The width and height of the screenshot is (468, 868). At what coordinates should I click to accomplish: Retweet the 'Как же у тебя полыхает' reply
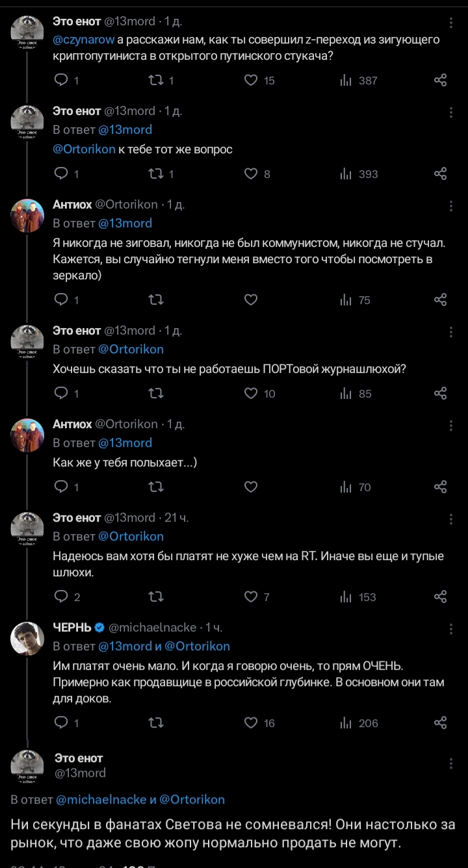[x=156, y=487]
